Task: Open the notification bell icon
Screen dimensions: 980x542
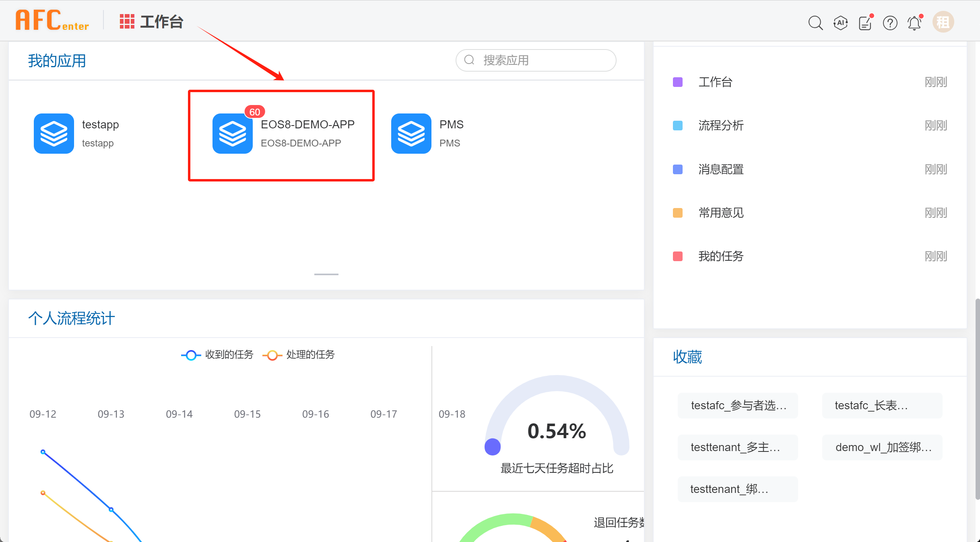Action: [914, 23]
